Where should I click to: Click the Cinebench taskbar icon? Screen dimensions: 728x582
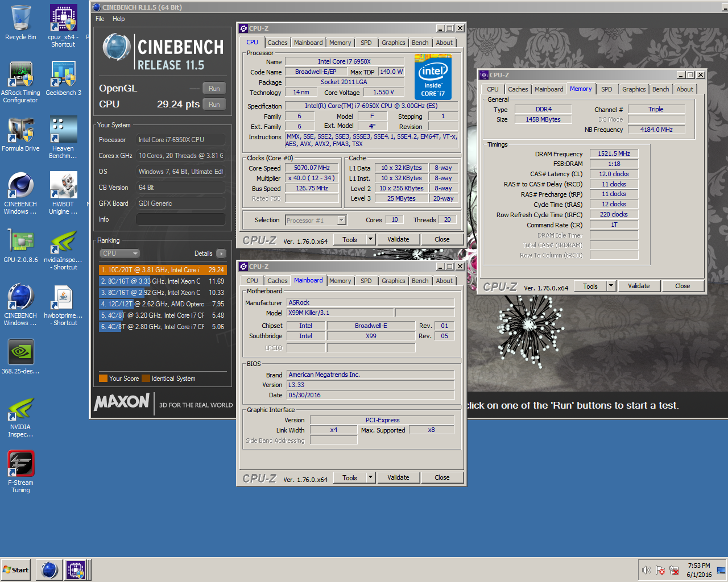(x=49, y=569)
